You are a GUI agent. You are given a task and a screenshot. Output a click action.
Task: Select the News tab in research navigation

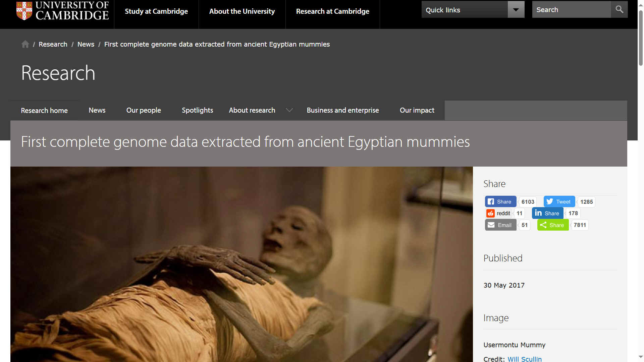97,110
